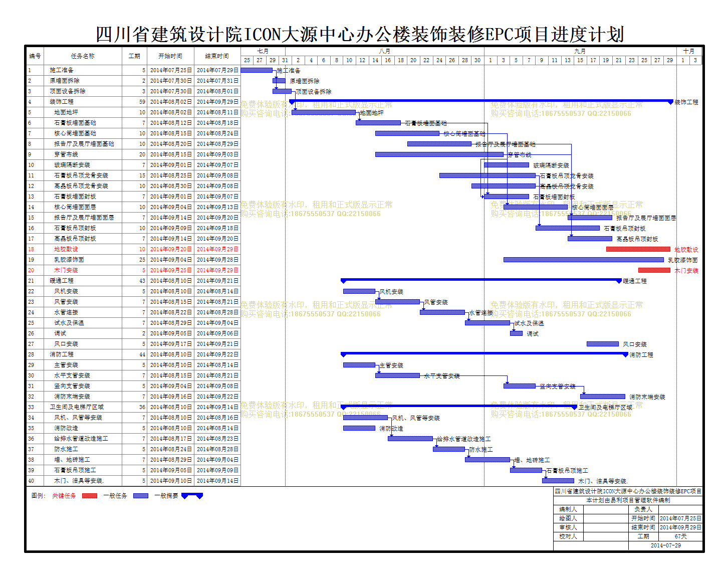The width and height of the screenshot is (728, 576).
Task: Click the 任务名称 column header
Action: (83, 56)
